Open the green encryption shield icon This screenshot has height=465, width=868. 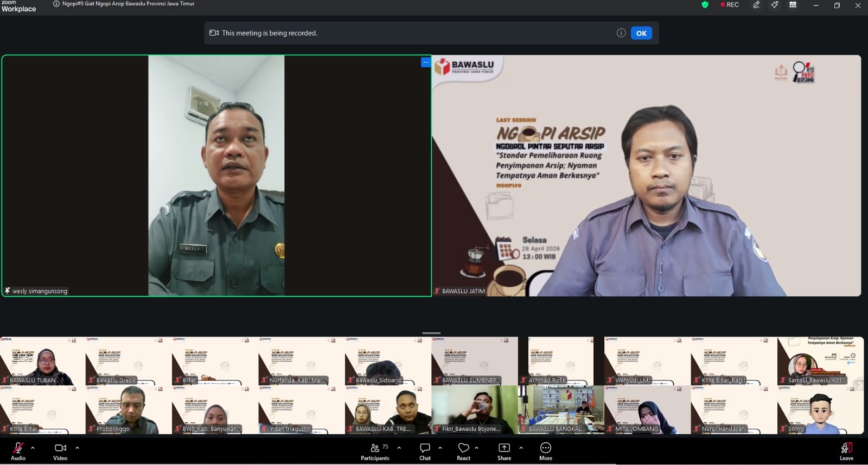tap(705, 5)
